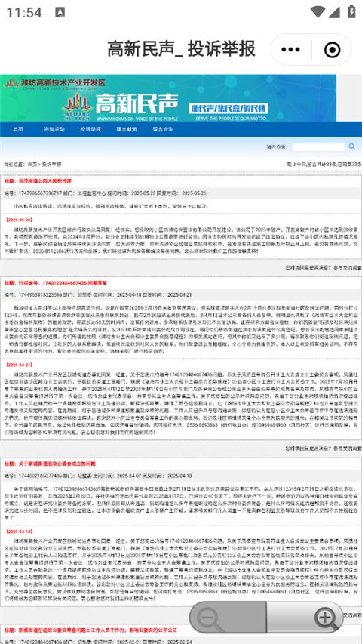Viewport: 362px width, 644px height.
Task: Open the 咨询求助 navigation tab
Action: click(54, 129)
